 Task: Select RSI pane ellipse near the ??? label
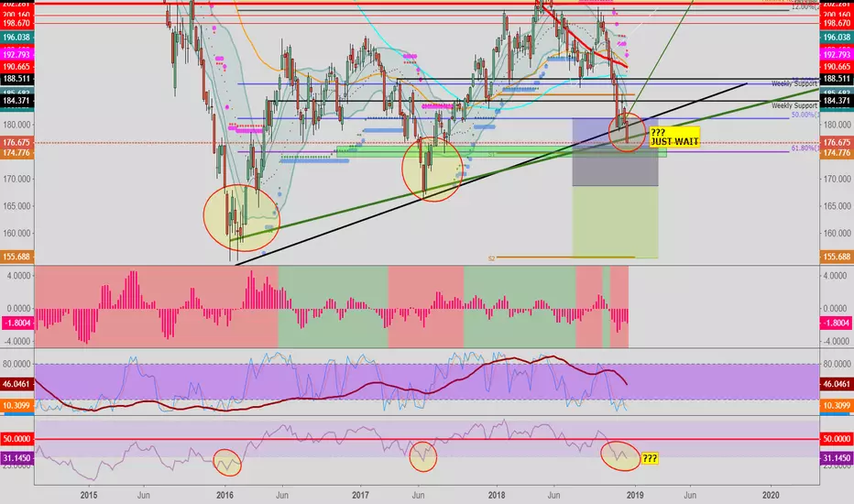(620, 455)
